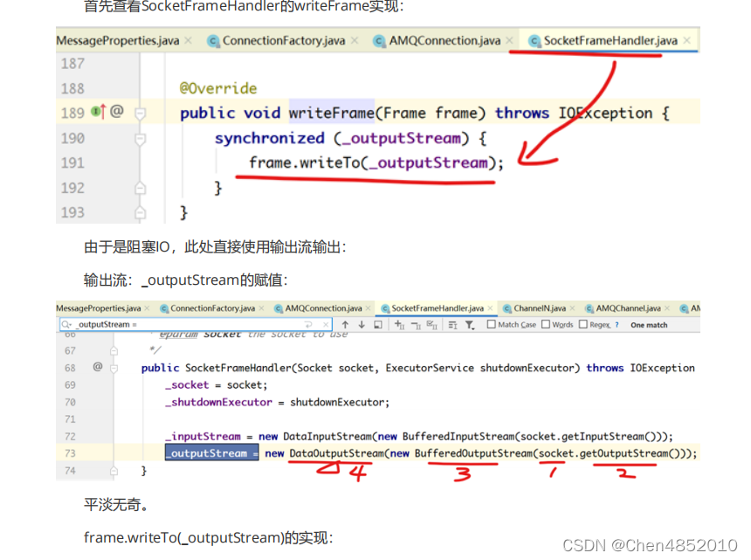Viewport: 751px width, 560px height.
Task: Click BufferedOutputStream on line 73
Action: (x=473, y=453)
